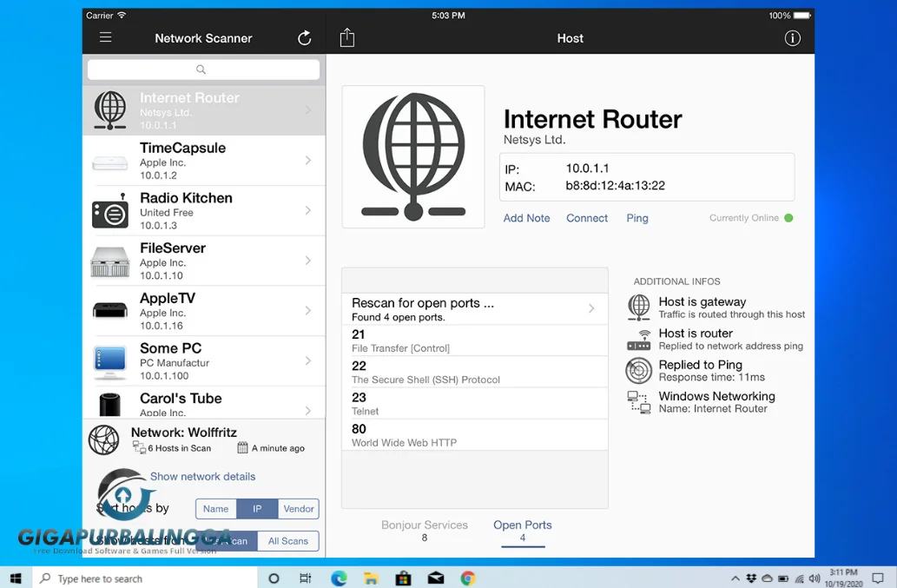Click the Radio Kitchen radio icon

coord(109,211)
